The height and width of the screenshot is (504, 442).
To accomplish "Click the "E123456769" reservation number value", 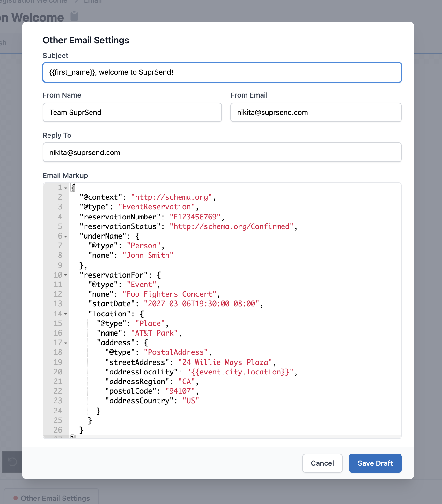I will [x=195, y=217].
